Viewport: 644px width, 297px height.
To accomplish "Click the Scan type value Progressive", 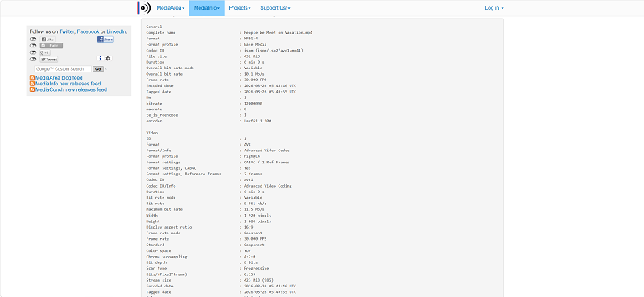I will pos(256,268).
